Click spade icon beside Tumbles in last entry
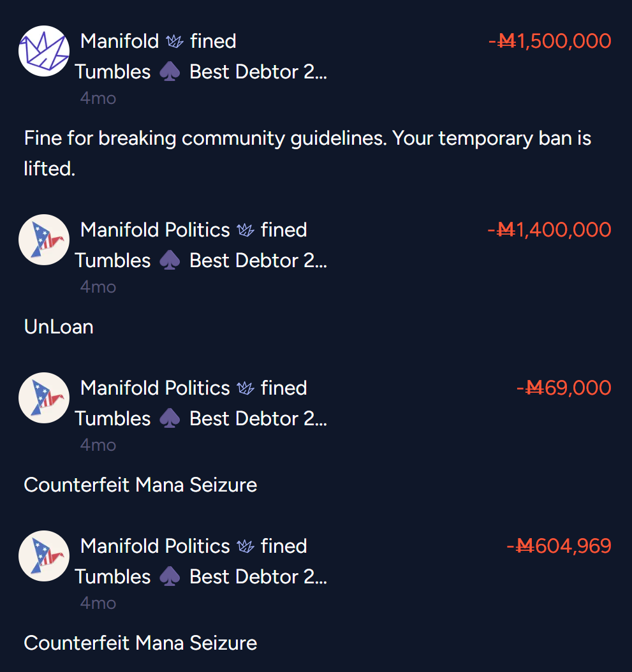This screenshot has height=672, width=632. tap(170, 576)
